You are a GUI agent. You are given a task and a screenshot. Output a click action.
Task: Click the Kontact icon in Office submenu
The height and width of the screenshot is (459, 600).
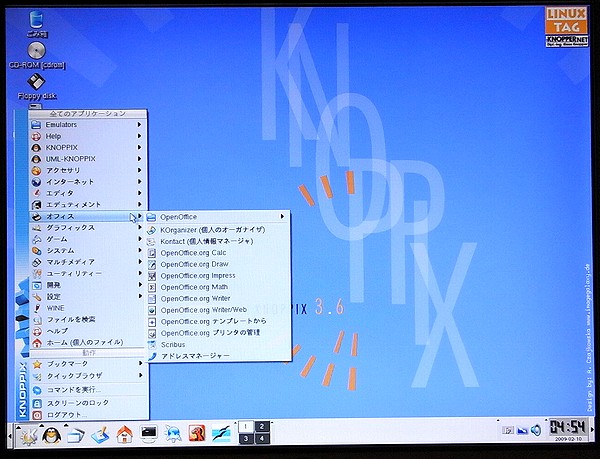coord(152,242)
